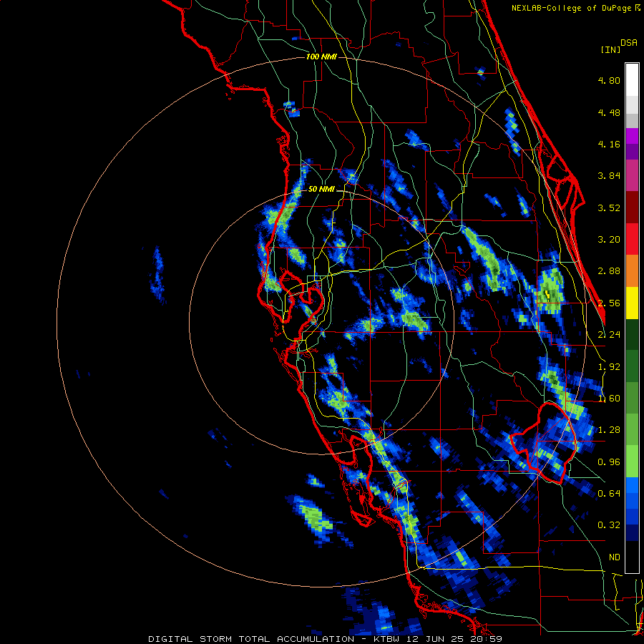
Task: Click the 3.84 scale value
Action: (609, 176)
